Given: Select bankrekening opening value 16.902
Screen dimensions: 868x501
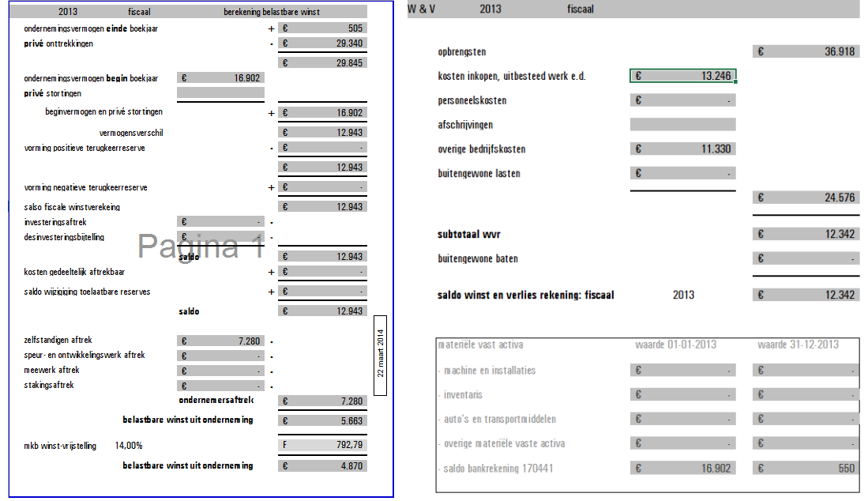Looking at the screenshot, I should 683,469.
